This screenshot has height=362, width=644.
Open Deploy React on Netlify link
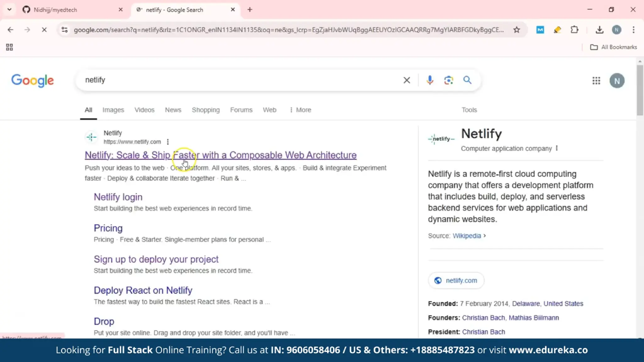(x=143, y=290)
